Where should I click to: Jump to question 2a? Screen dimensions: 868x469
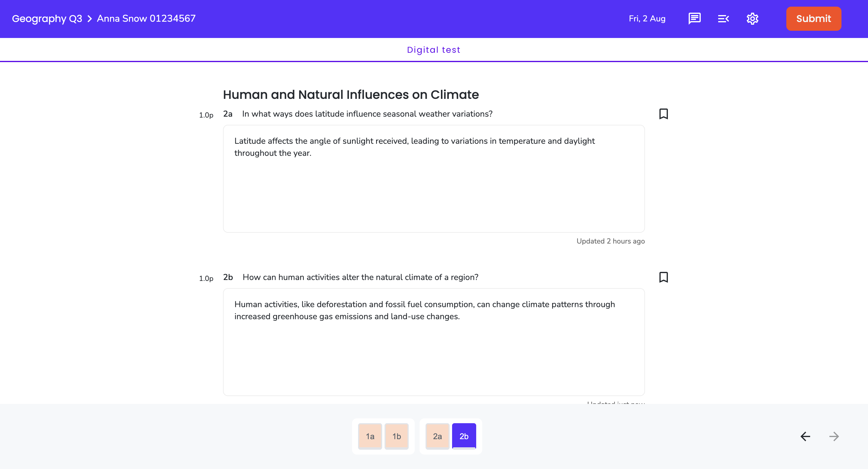[437, 436]
